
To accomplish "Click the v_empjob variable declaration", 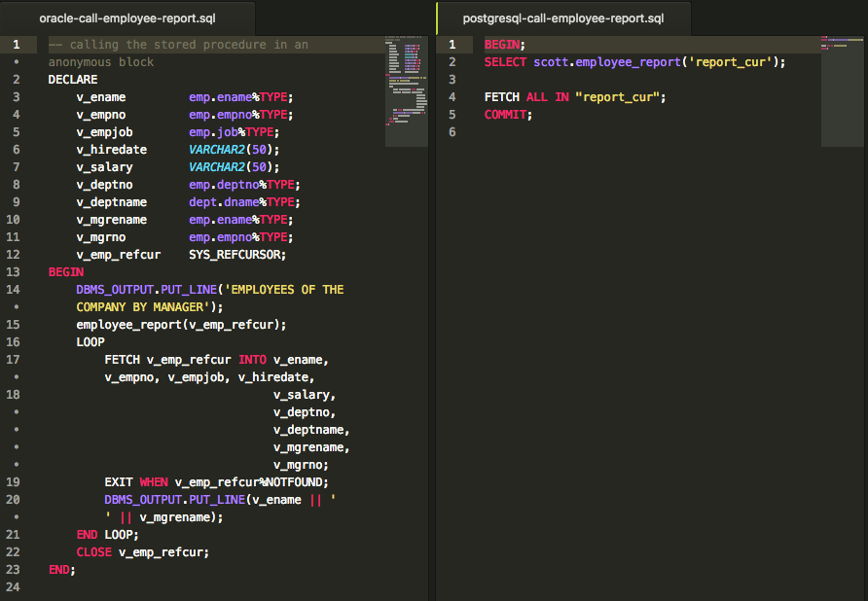I will [x=105, y=132].
